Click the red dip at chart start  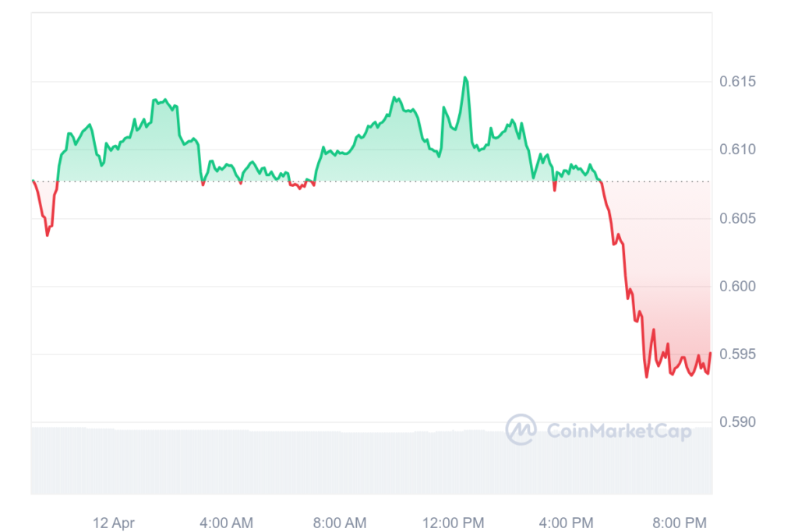[48, 234]
